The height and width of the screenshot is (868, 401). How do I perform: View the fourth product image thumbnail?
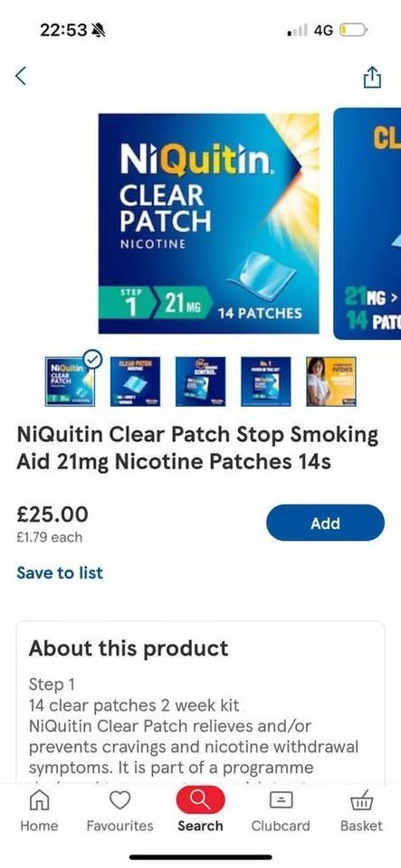[266, 382]
